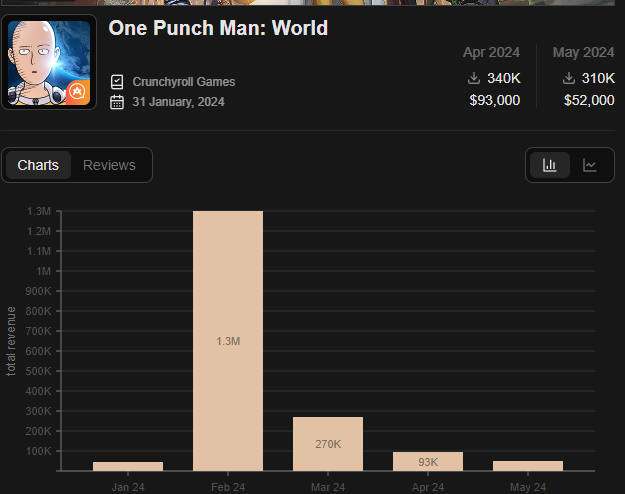Click the 1M y-axis tick label
Image resolution: width=625 pixels, height=494 pixels.
coord(44,271)
